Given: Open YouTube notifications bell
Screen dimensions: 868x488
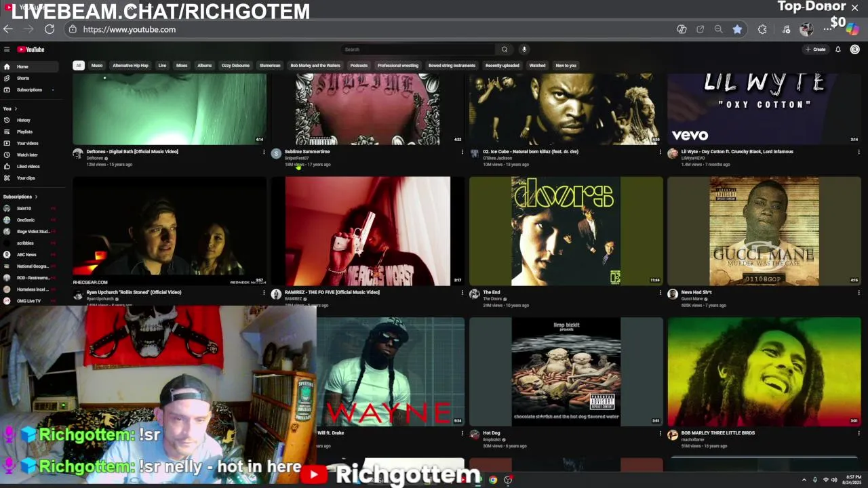Looking at the screenshot, I should tap(838, 49).
